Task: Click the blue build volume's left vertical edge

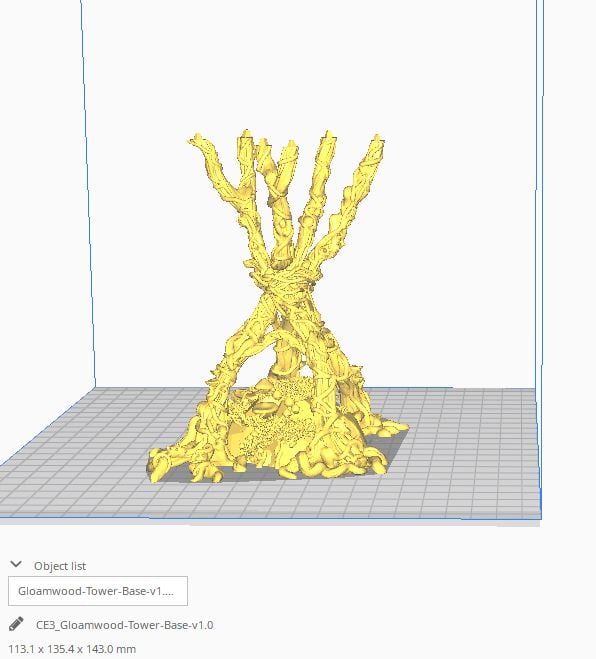Action: [x=88, y=193]
